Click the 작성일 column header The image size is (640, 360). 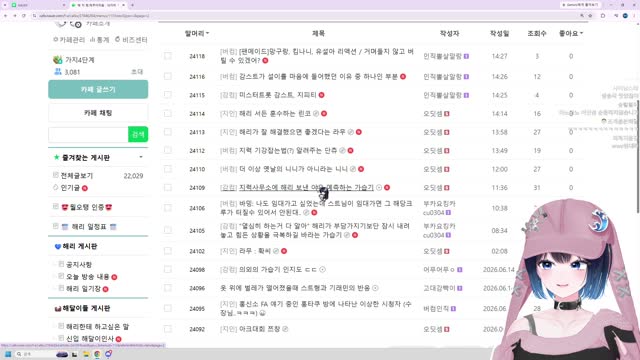(x=499, y=33)
